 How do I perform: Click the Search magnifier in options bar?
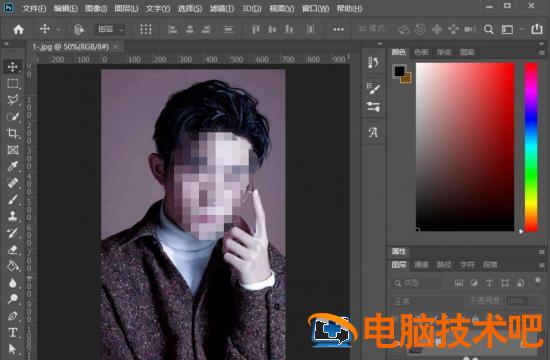[x=489, y=29]
